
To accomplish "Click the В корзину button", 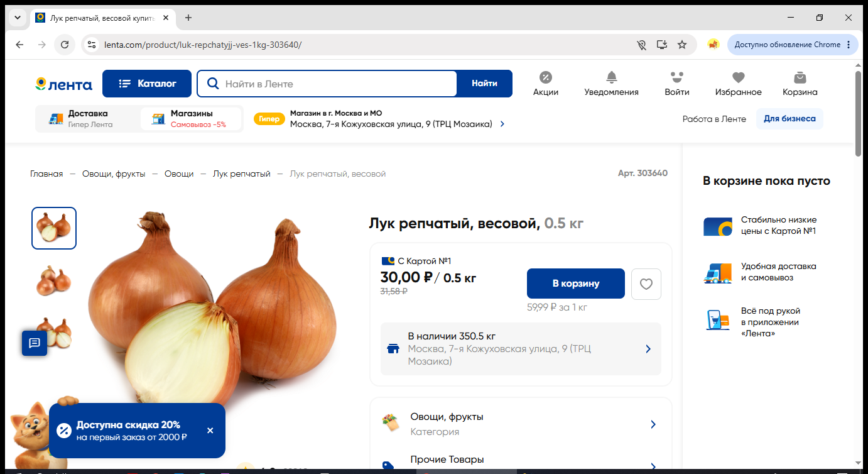I will [x=576, y=284].
